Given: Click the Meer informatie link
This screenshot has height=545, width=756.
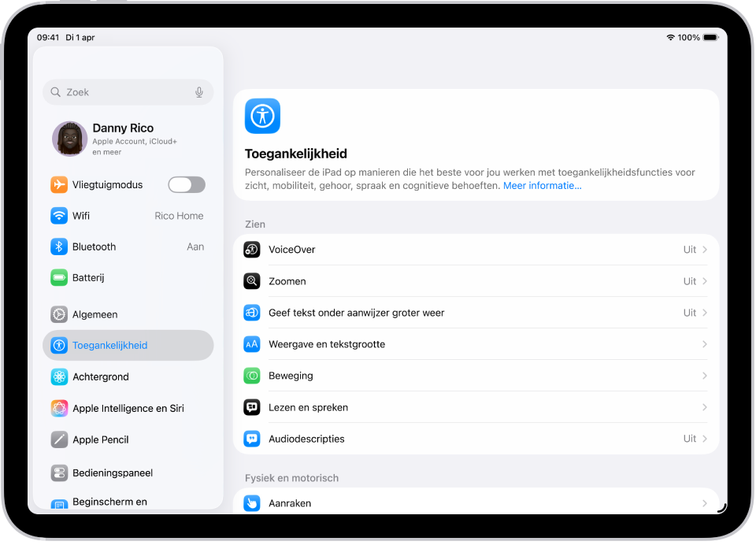Looking at the screenshot, I should (x=542, y=185).
